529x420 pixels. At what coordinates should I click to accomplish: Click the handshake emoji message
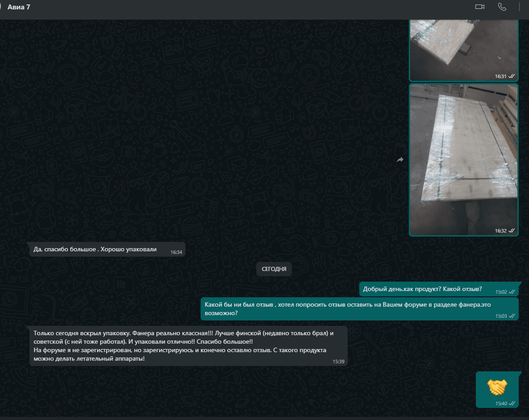[x=497, y=387]
